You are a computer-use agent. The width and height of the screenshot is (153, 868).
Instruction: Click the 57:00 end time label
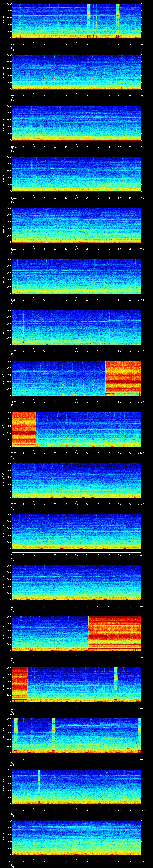[141, 657]
